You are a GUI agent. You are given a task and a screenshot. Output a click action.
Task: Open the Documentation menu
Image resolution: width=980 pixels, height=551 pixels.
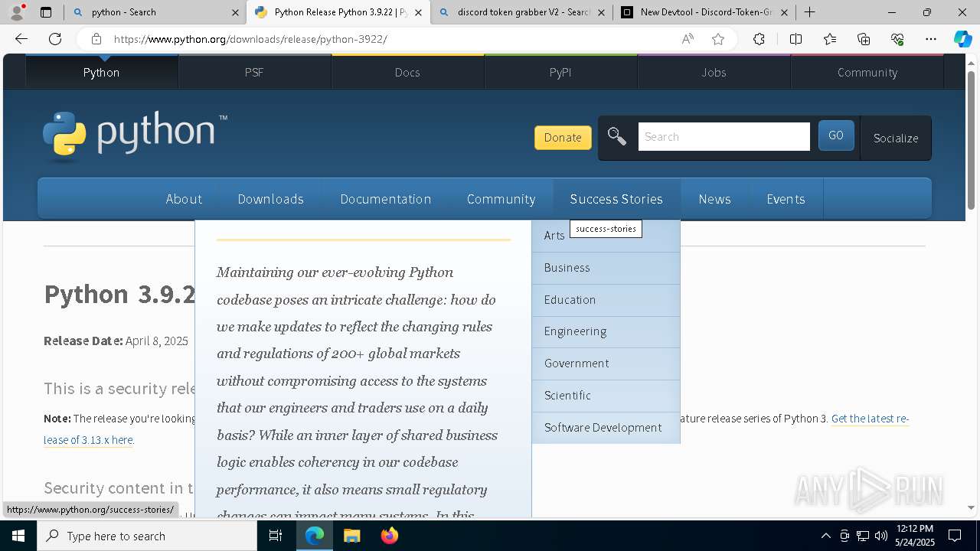tap(385, 199)
